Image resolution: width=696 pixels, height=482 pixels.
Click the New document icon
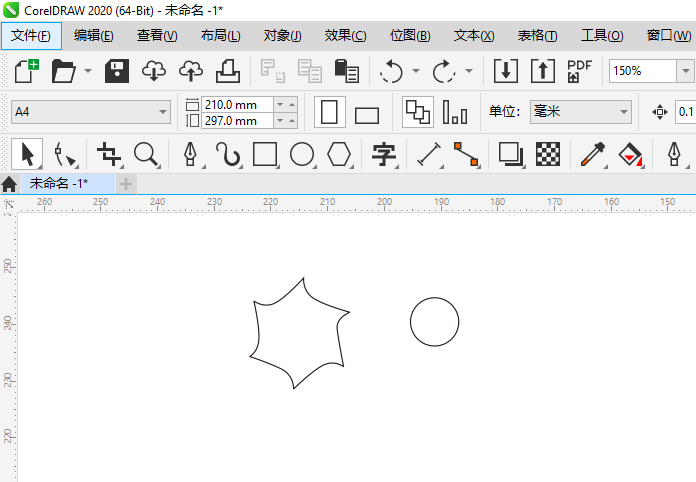27,71
